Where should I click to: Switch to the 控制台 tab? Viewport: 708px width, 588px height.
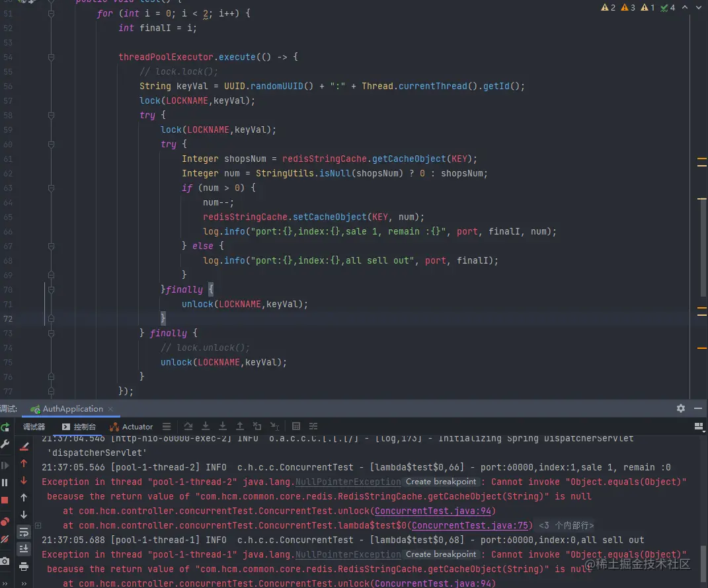point(79,427)
